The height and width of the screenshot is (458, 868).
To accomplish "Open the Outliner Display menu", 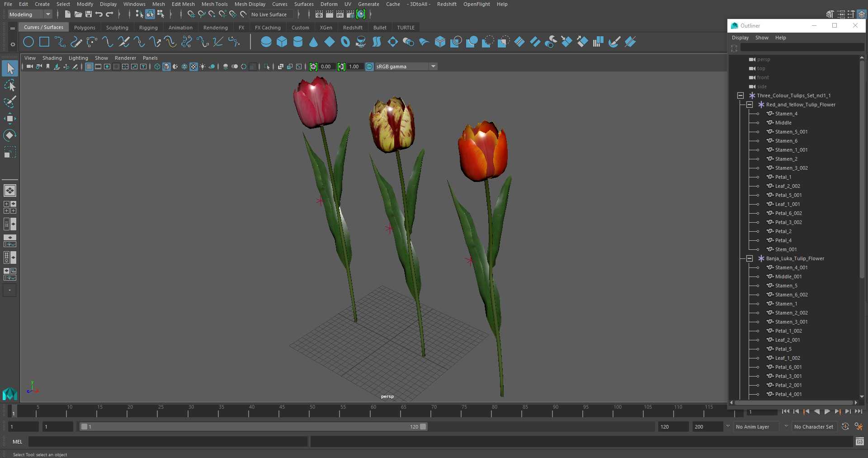I will coord(740,38).
